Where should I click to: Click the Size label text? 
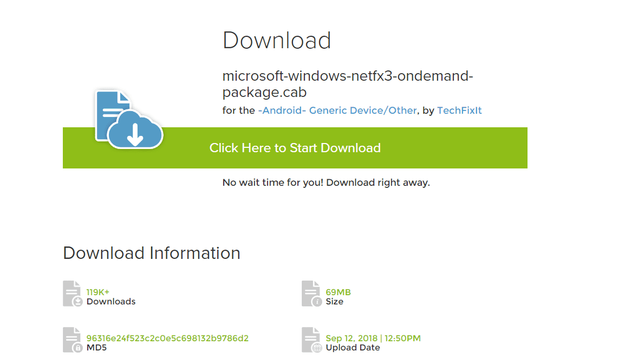pyautogui.click(x=334, y=302)
